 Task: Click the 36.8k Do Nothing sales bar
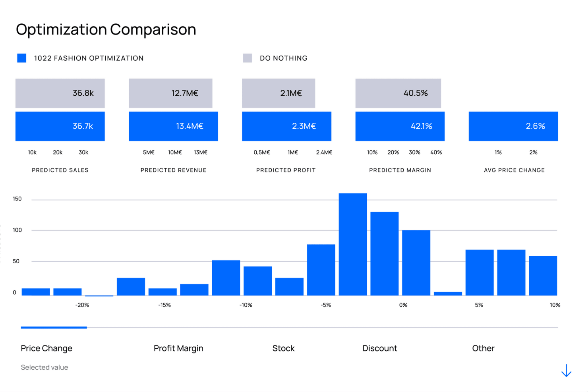pos(60,93)
